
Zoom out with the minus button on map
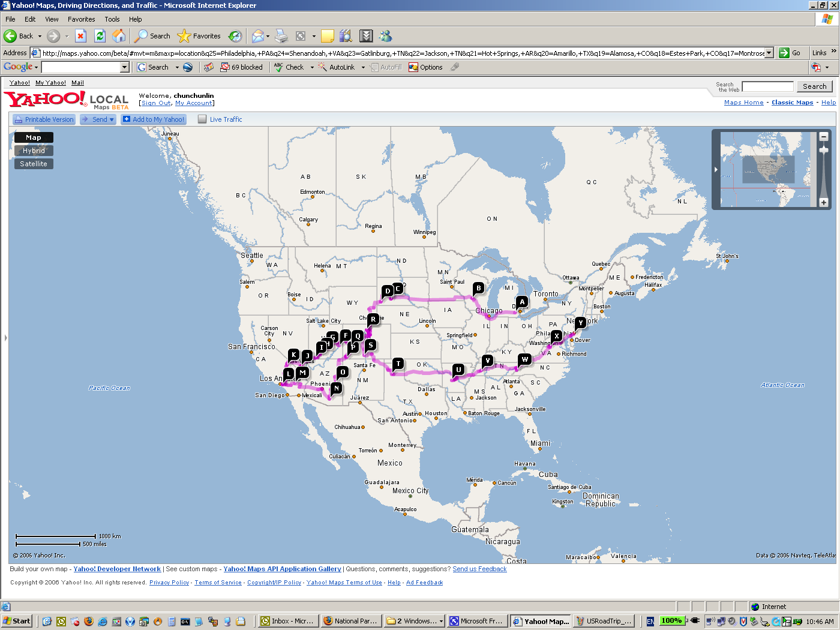tap(824, 137)
